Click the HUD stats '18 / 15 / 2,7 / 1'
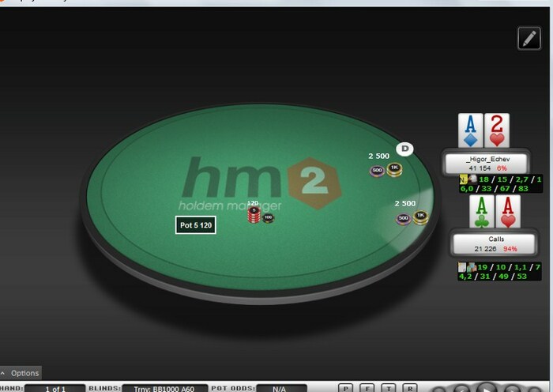The height and width of the screenshot is (392, 553). click(510, 179)
